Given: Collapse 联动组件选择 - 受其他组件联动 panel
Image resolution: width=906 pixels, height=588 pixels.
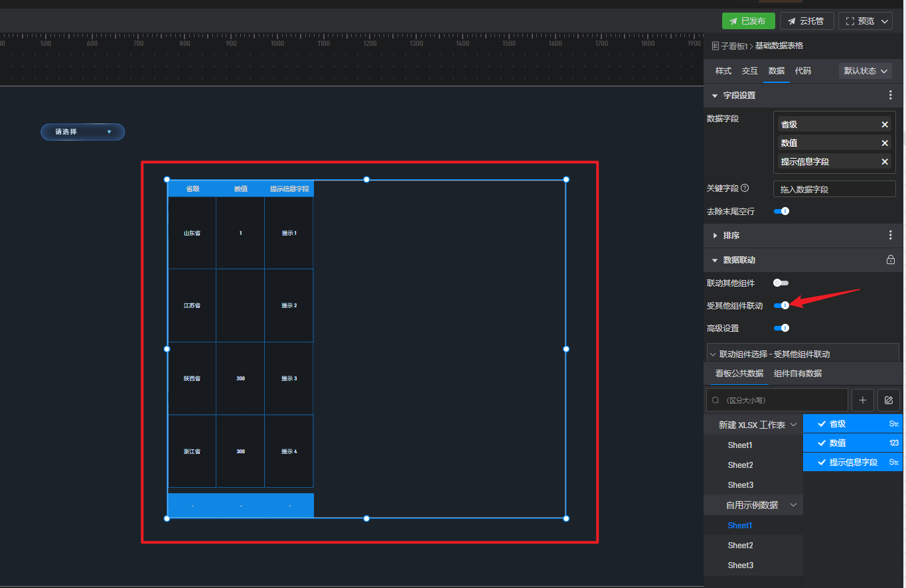Looking at the screenshot, I should click(713, 355).
